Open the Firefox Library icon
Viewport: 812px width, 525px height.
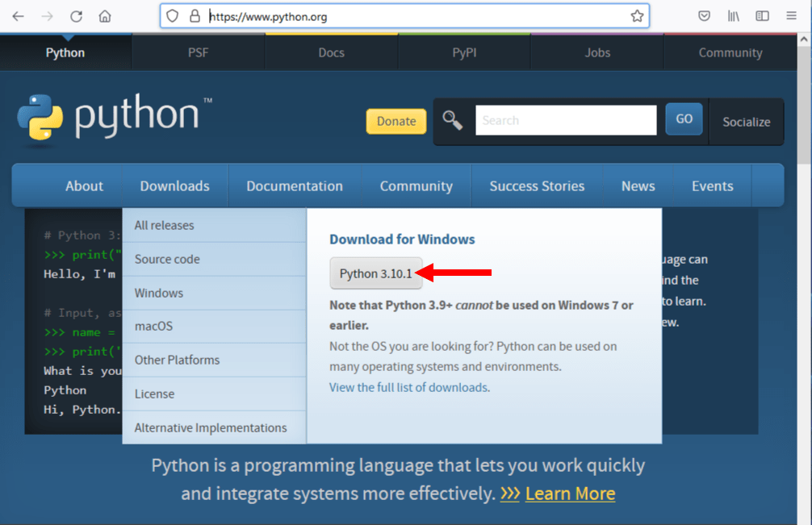tap(733, 15)
